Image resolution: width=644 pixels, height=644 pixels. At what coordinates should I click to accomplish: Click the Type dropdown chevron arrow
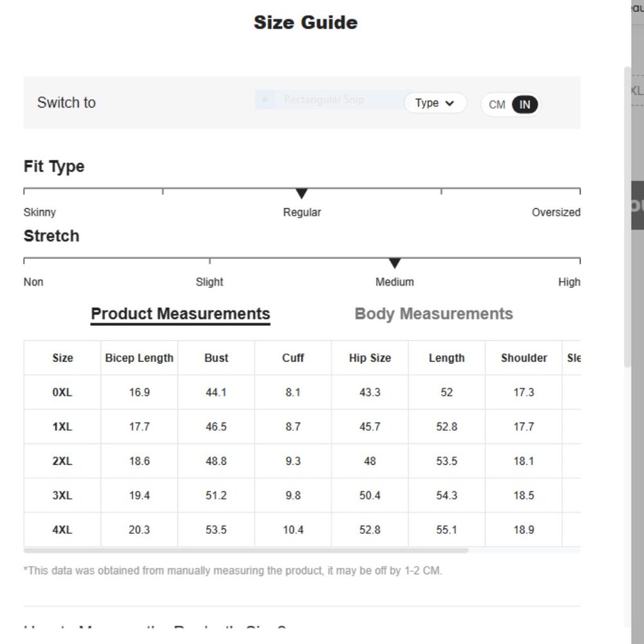(x=450, y=103)
